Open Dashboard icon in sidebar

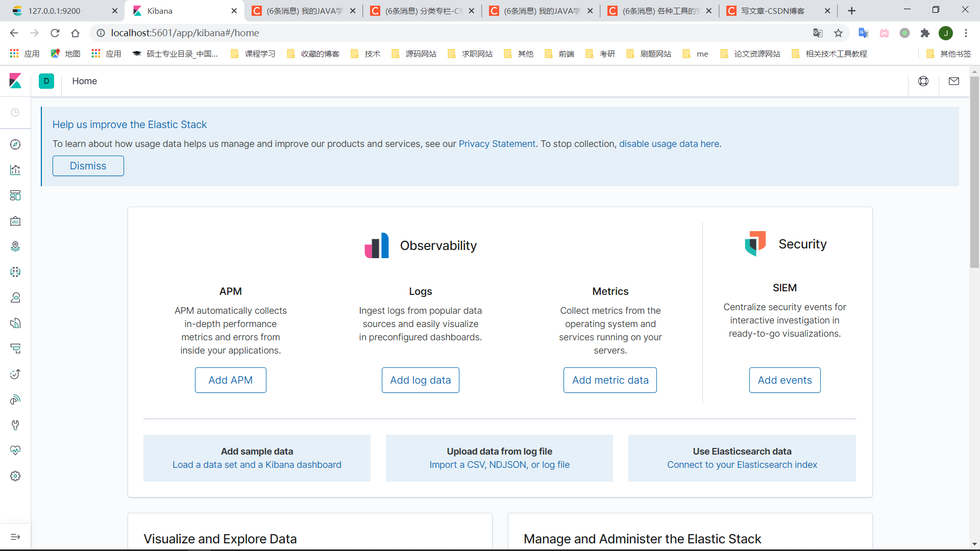[x=15, y=195]
